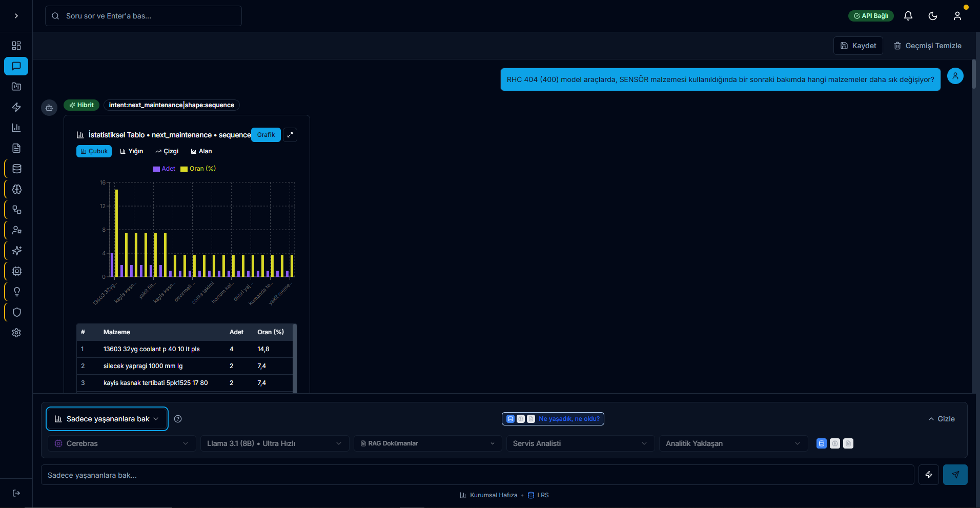Select the Çizgi chart type
The image size is (980, 508).
tap(167, 151)
